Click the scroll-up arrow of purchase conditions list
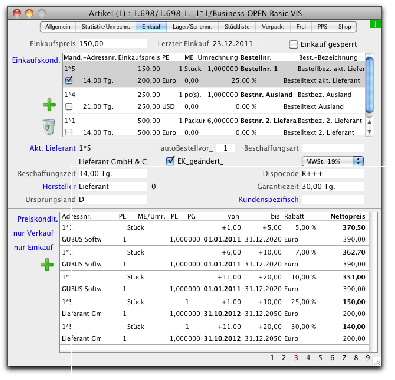This screenshot has height=380, width=395. click(369, 122)
